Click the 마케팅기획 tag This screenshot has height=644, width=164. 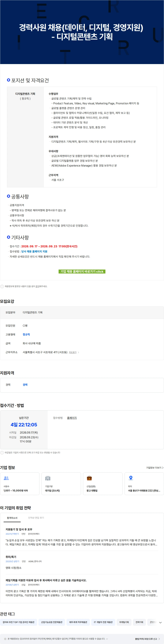tap(124, 622)
